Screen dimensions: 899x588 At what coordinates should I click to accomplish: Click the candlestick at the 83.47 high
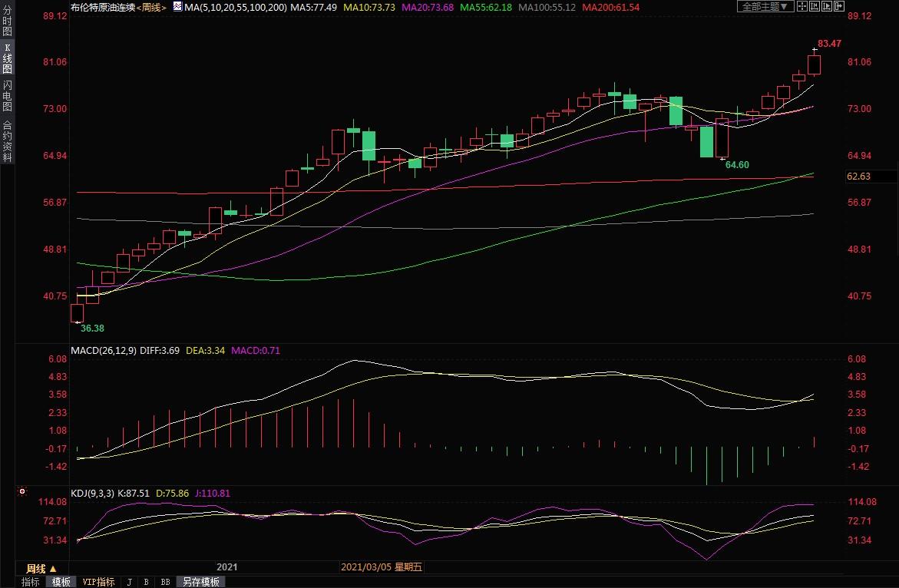coord(815,64)
